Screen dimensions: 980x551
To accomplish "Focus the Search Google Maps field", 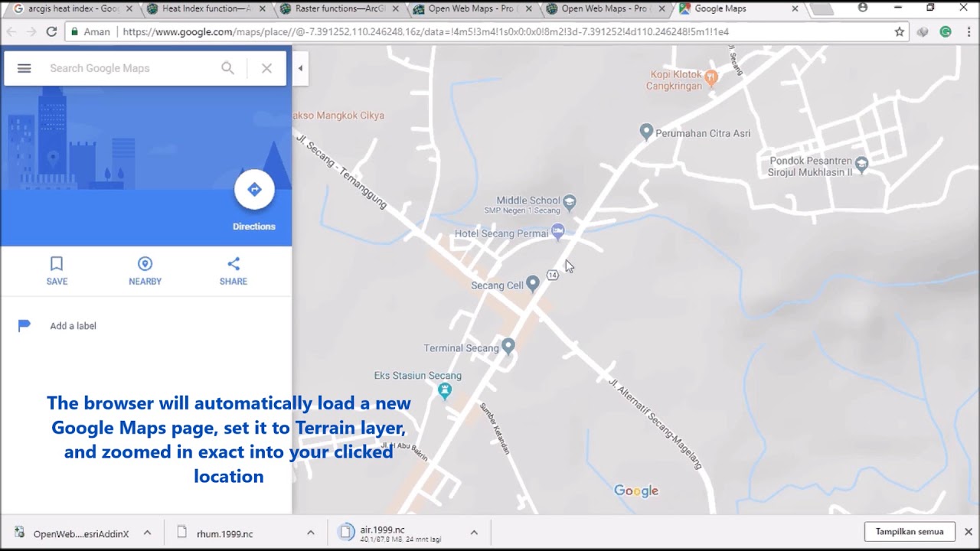I will 132,68.
